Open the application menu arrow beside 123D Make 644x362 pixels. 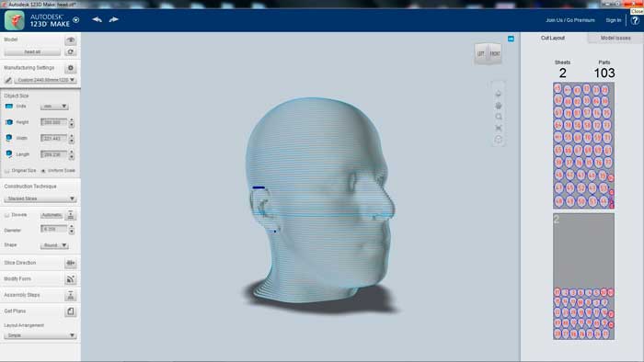tap(76, 19)
